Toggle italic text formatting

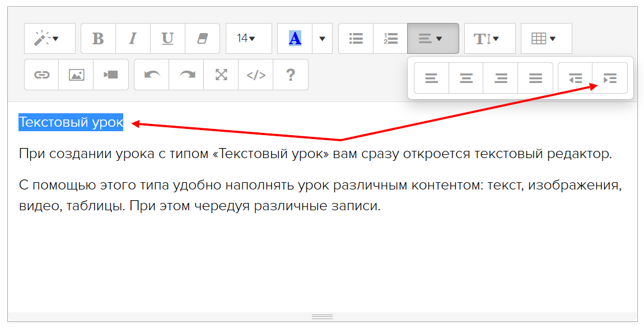point(133,39)
